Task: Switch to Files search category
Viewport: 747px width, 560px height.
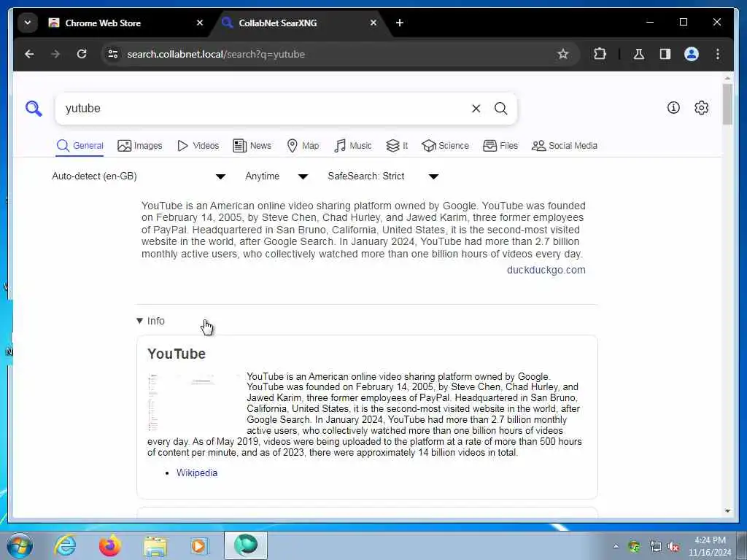Action: [500, 146]
